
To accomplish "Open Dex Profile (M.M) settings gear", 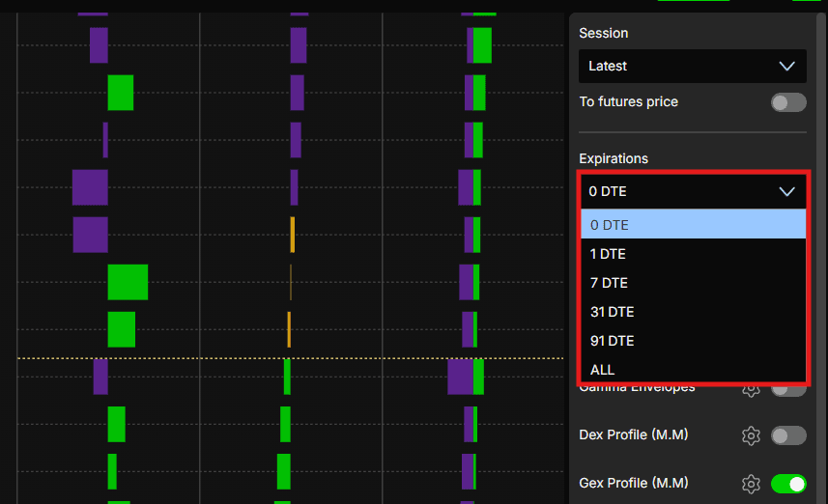I will click(x=751, y=435).
